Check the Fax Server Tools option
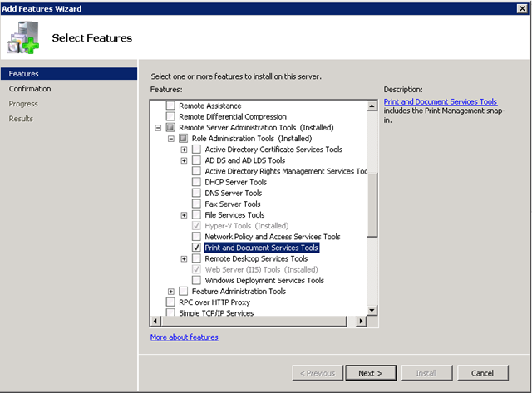The width and height of the screenshot is (532, 393). (x=196, y=204)
